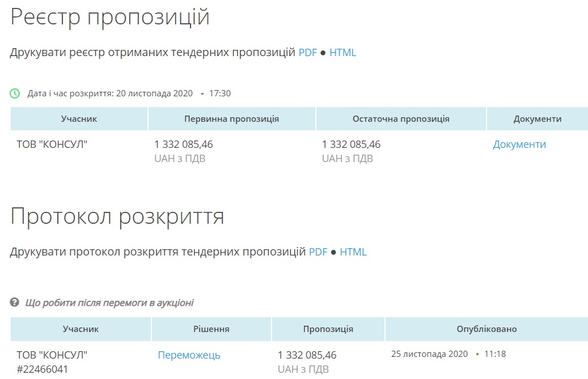The height and width of the screenshot is (379, 588).
Task: Select the "Учасник" header in protocol table
Action: pyautogui.click(x=81, y=329)
